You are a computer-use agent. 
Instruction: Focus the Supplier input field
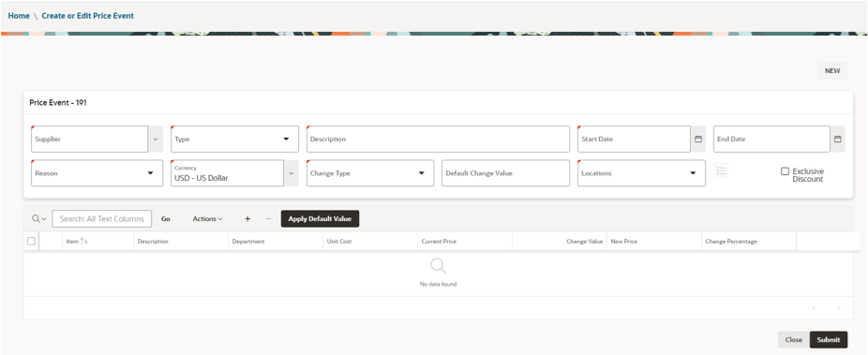pyautogui.click(x=90, y=140)
